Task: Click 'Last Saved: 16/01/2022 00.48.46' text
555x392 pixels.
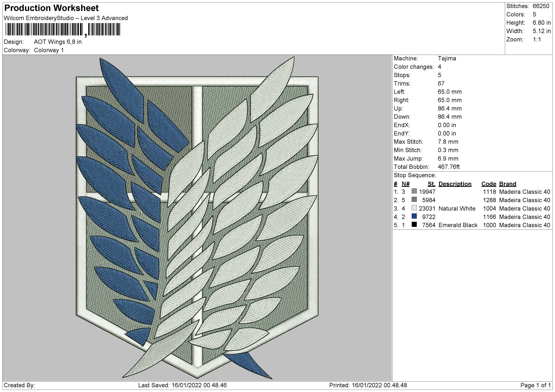Action: click(183, 385)
